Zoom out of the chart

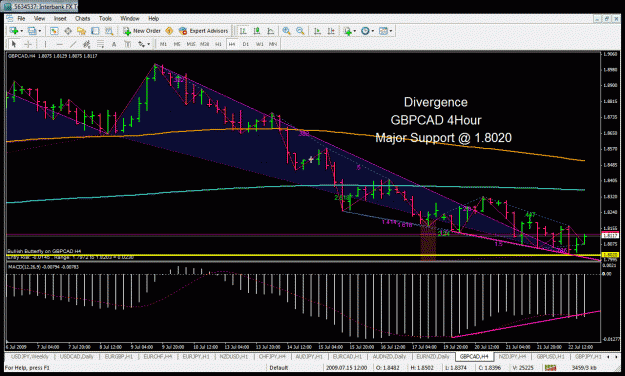[x=300, y=31]
